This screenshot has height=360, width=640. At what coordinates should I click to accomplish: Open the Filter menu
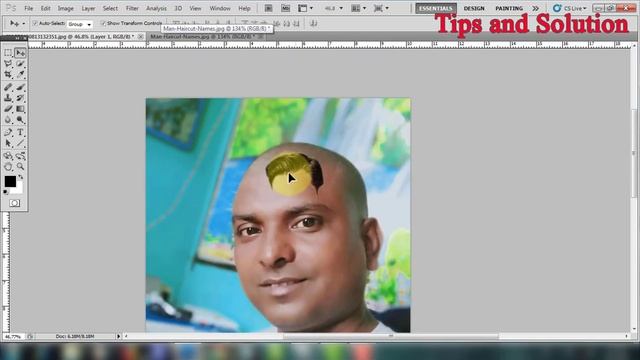click(132, 8)
